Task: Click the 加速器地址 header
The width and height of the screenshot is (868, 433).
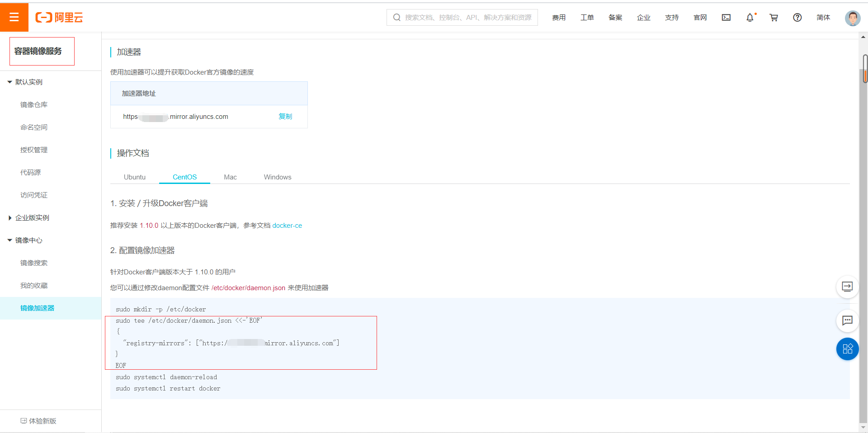Action: click(139, 94)
